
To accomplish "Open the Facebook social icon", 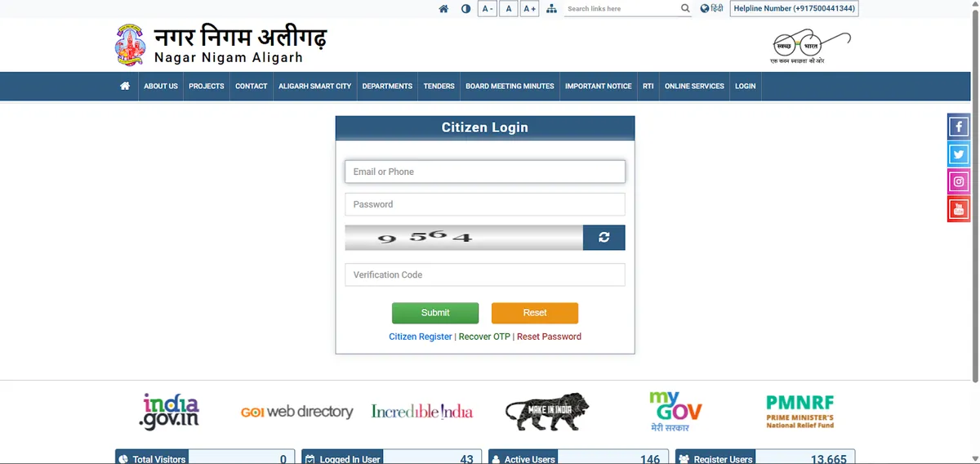I will coord(959,127).
